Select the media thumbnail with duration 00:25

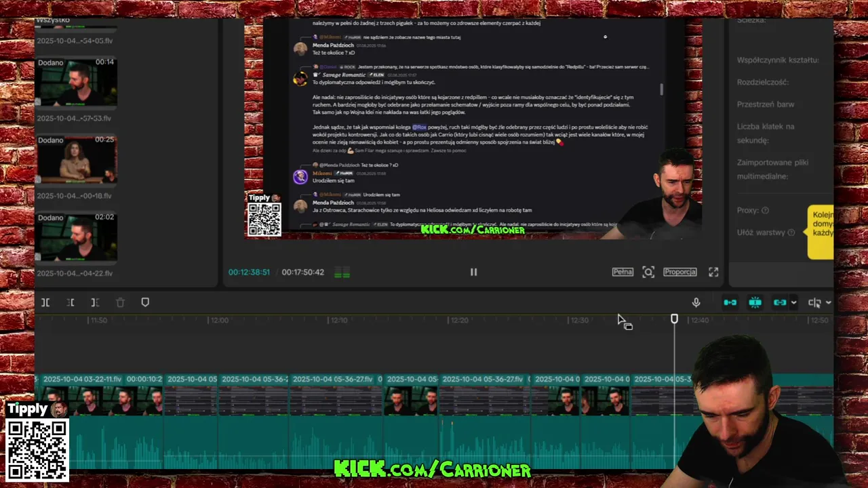pos(77,159)
